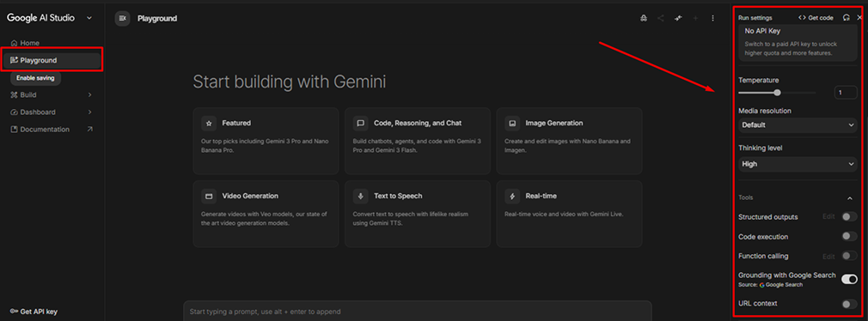Click the Run settings heading

[755, 18]
